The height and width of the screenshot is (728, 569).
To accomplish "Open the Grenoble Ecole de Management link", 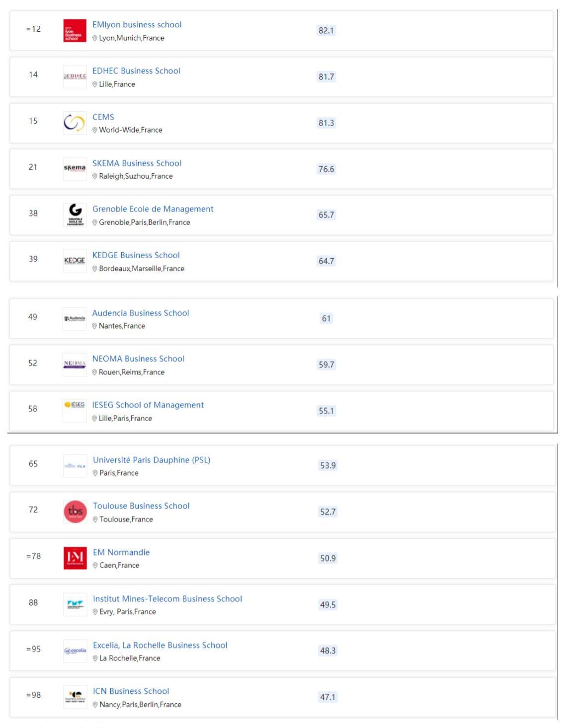I will pyautogui.click(x=153, y=209).
